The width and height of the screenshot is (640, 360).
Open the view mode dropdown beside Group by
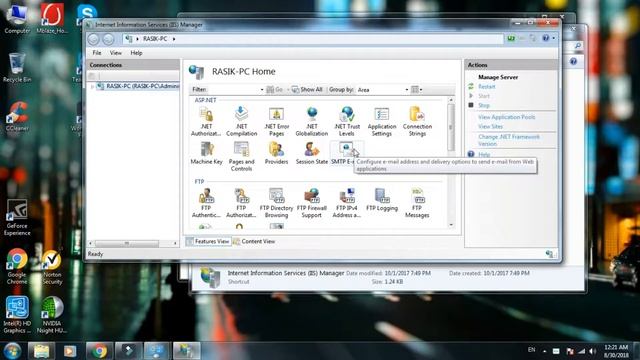(x=417, y=89)
